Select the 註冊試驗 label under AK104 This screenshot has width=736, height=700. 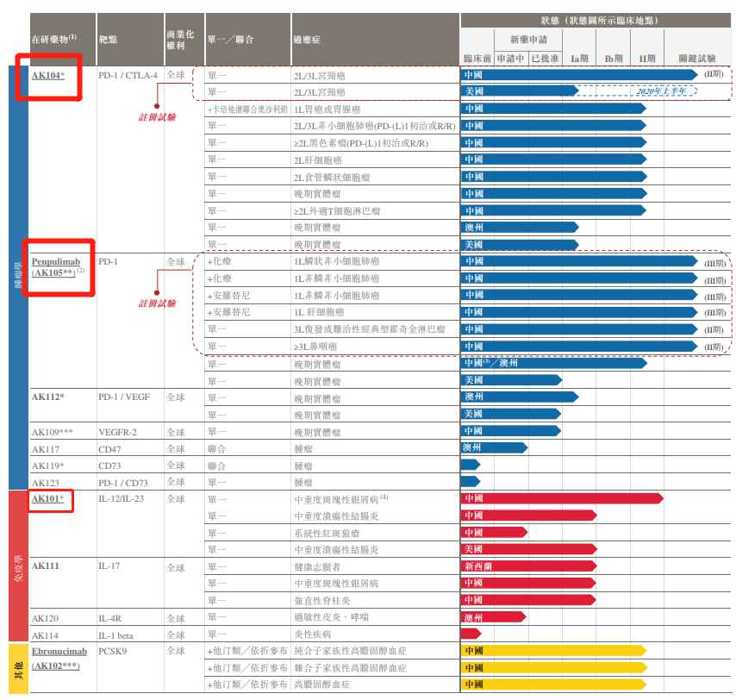click(x=157, y=117)
